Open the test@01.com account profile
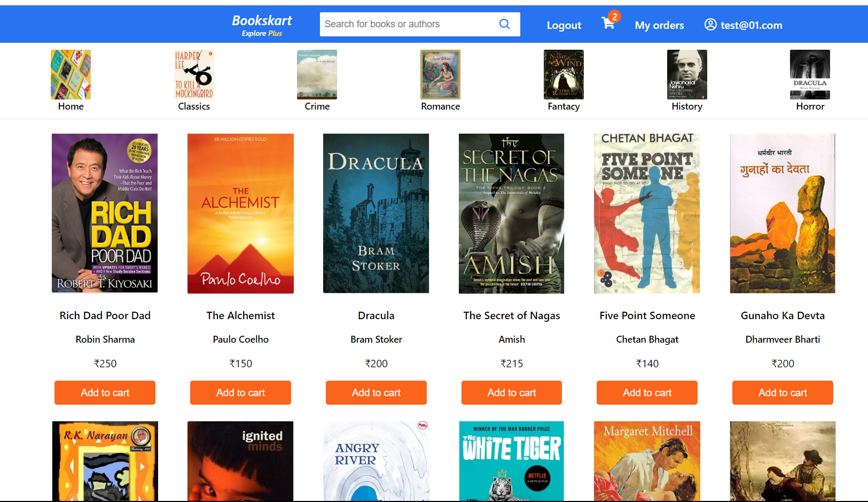Image resolution: width=868 pixels, height=502 pixels. coord(743,25)
